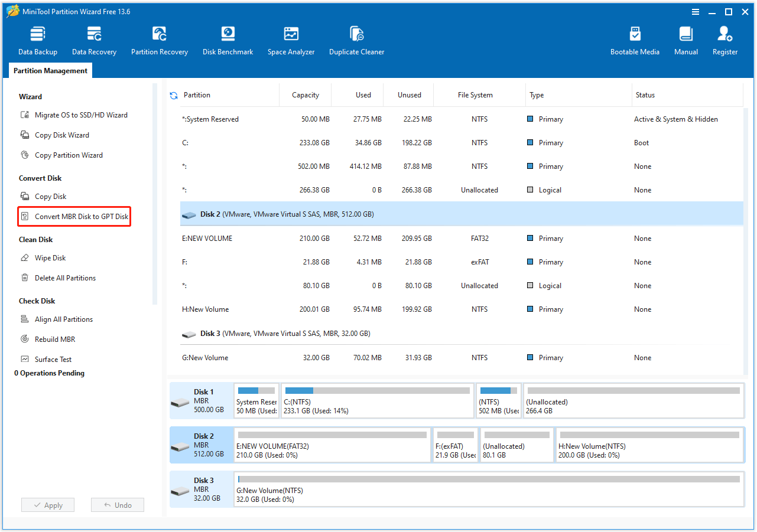Image resolution: width=757 pixels, height=532 pixels.
Task: Select the Disk 2 icon in disk map
Action: (180, 447)
